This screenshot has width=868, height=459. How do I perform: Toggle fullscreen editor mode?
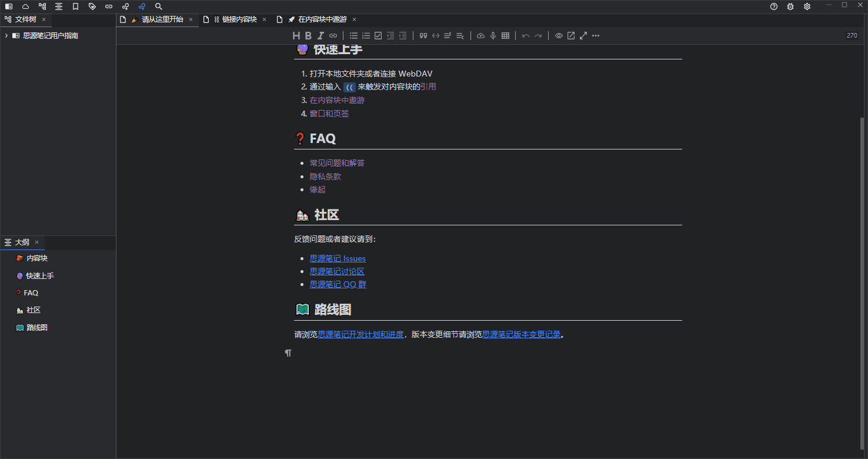[583, 36]
